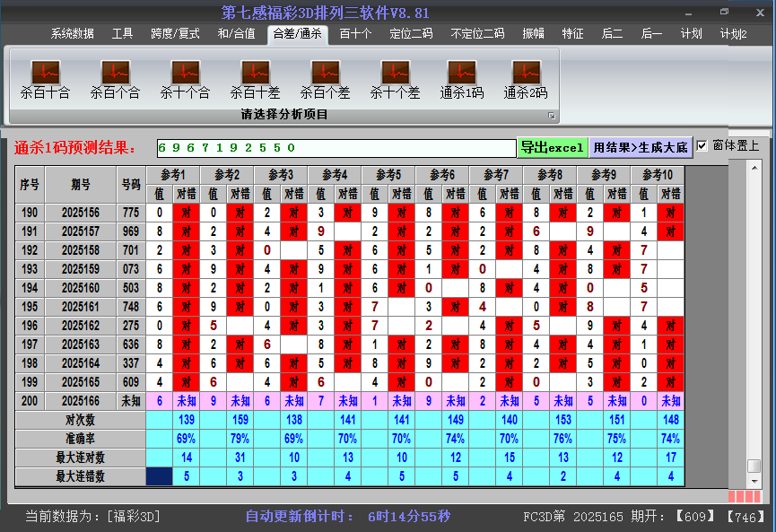Click the 用结果>生成大底 button
The height and width of the screenshot is (532, 776).
641,147
